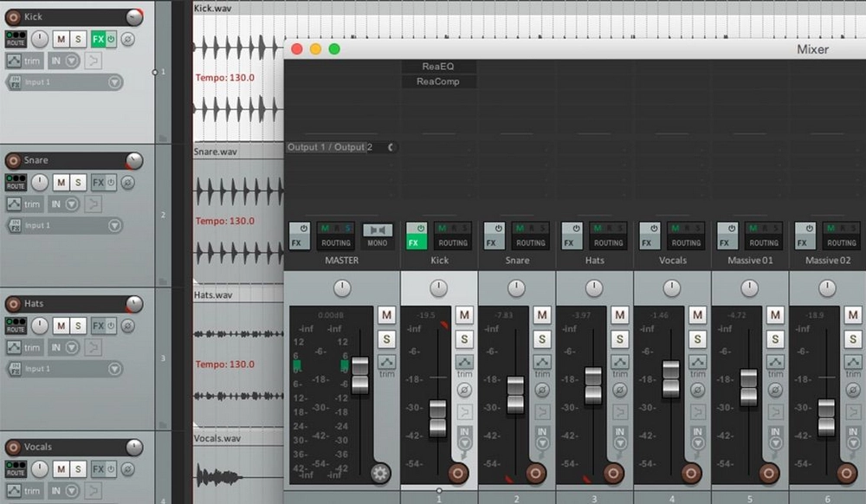Viewport: 866px width, 504px height.
Task: Open Kick channel IN dropdown in Mixer
Action: pyautogui.click(x=464, y=443)
